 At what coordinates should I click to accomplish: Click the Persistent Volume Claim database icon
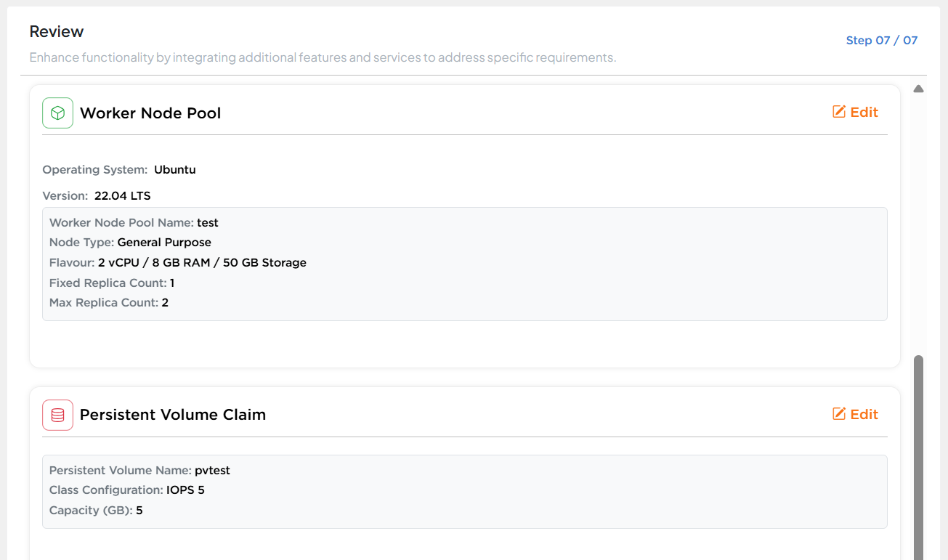(57, 415)
